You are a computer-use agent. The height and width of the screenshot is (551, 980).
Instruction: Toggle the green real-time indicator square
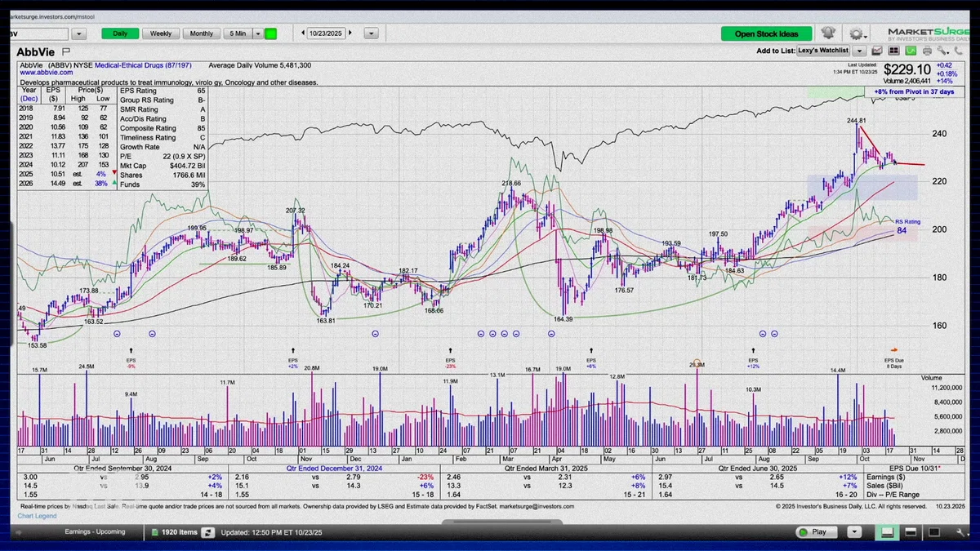click(x=270, y=33)
